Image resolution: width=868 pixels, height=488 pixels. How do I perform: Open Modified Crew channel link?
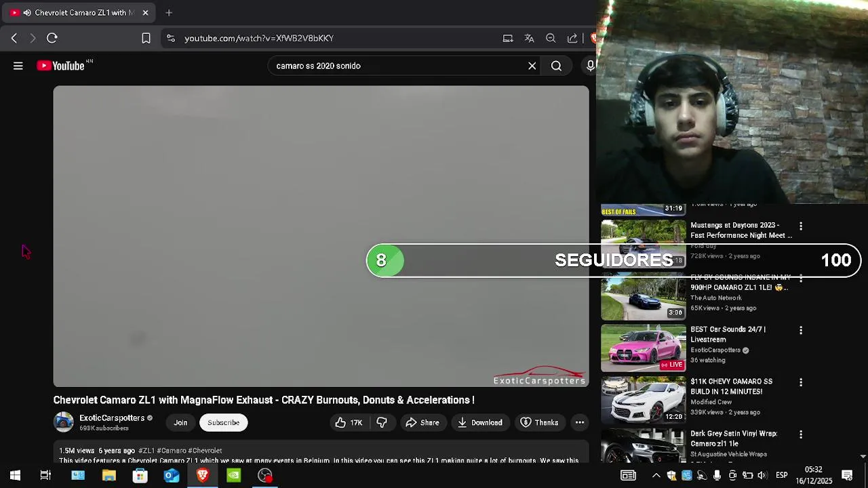pos(712,402)
